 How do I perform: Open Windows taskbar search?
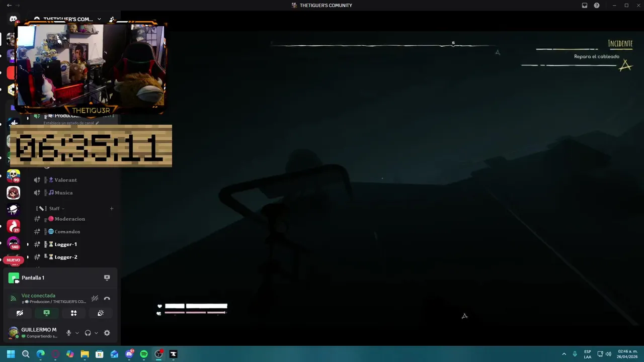[x=26, y=354]
